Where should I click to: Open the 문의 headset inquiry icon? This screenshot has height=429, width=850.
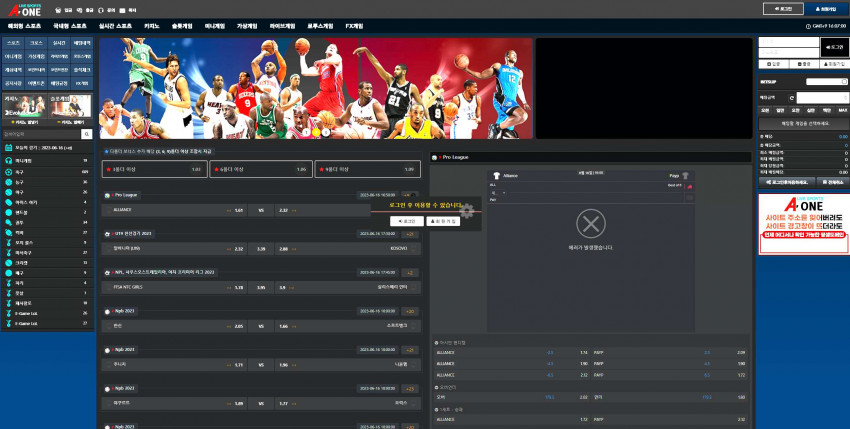coord(101,10)
